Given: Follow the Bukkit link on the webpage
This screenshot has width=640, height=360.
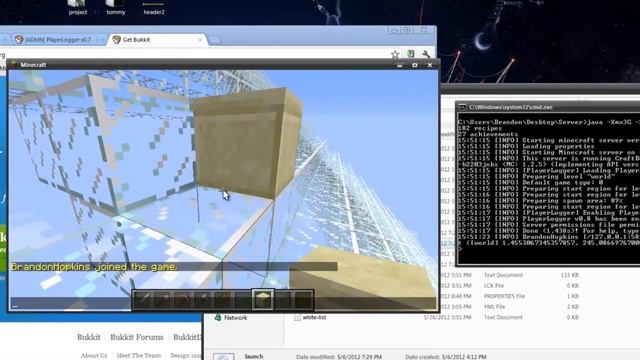Looking at the screenshot, I should click(x=89, y=337).
